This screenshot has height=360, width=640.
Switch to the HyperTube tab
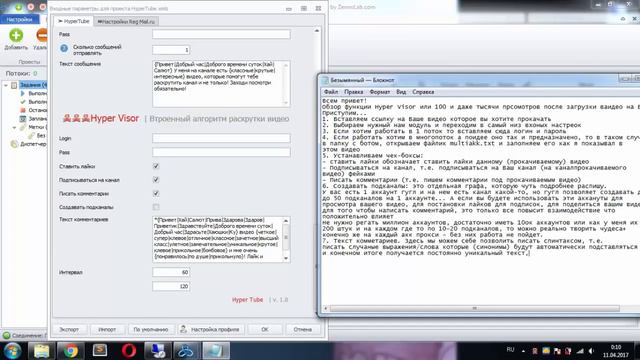point(73,21)
